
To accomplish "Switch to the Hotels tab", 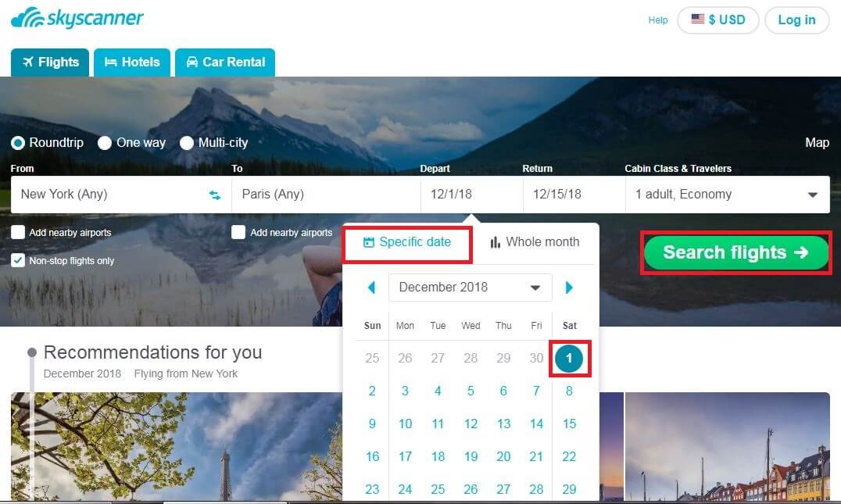I will (132, 63).
